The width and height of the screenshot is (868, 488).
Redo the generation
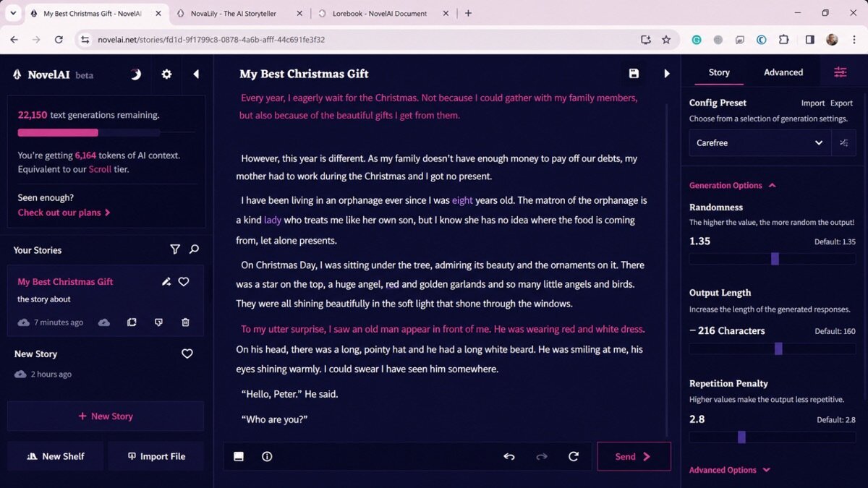click(x=541, y=456)
